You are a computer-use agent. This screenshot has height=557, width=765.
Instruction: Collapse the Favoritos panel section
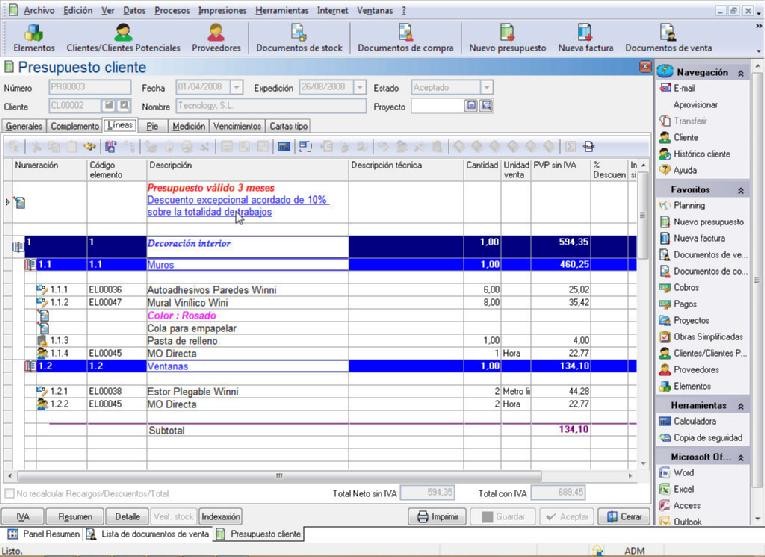742,189
